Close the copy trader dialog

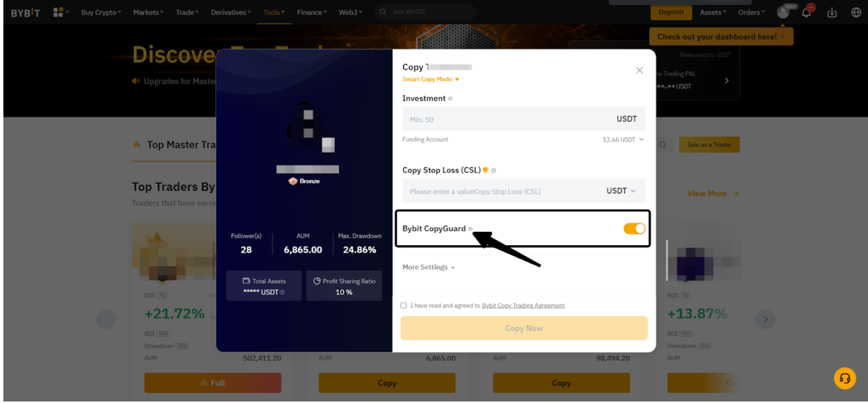(x=639, y=70)
